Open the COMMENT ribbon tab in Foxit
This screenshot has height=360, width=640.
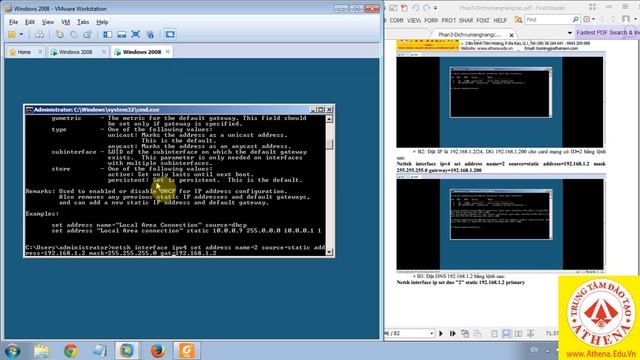[x=396, y=20]
